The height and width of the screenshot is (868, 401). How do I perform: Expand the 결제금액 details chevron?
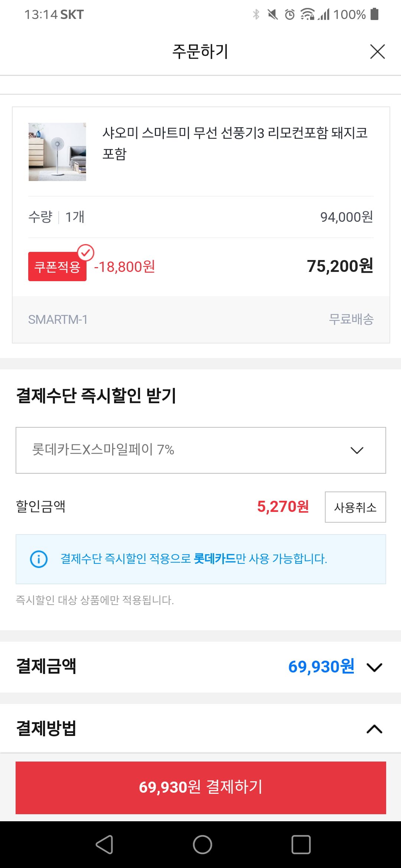pyautogui.click(x=374, y=667)
